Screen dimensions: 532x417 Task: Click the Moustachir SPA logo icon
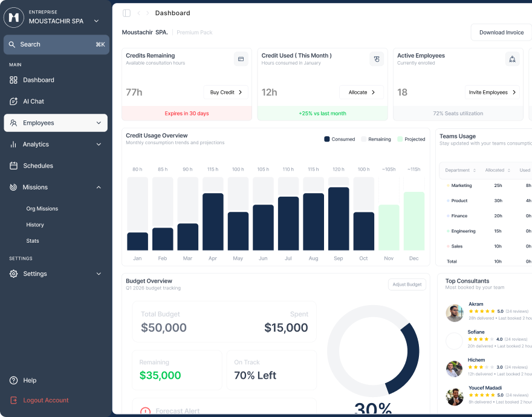pyautogui.click(x=14, y=17)
